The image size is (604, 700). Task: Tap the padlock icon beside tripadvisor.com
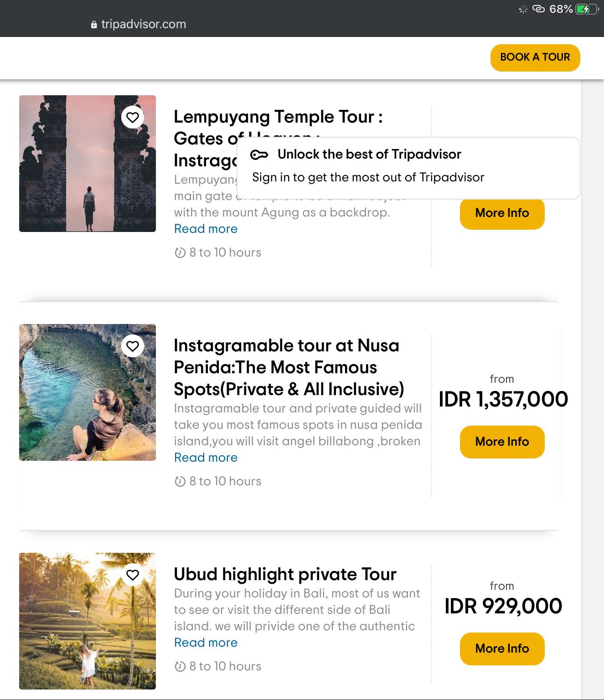click(94, 25)
